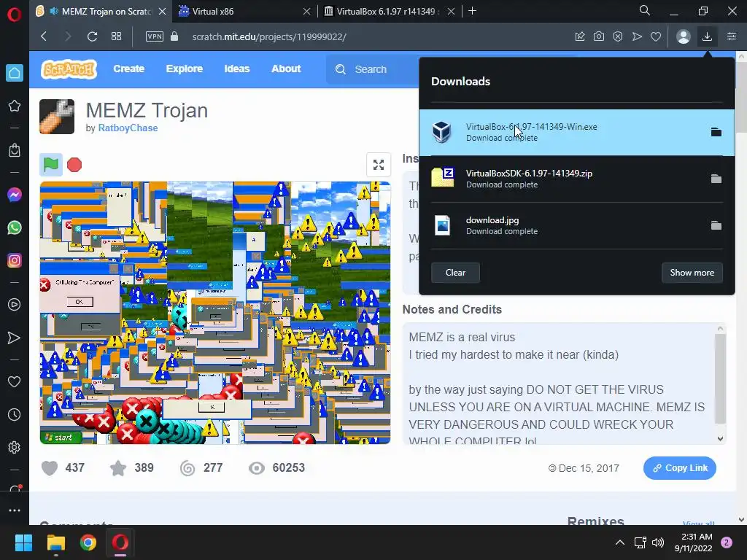
Task: Show hidden system tray icons
Action: [x=620, y=542]
